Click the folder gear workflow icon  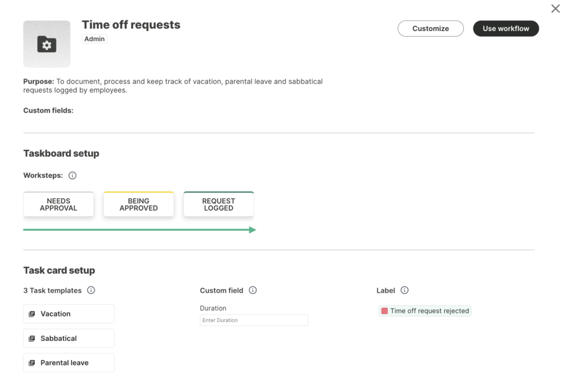click(x=47, y=44)
